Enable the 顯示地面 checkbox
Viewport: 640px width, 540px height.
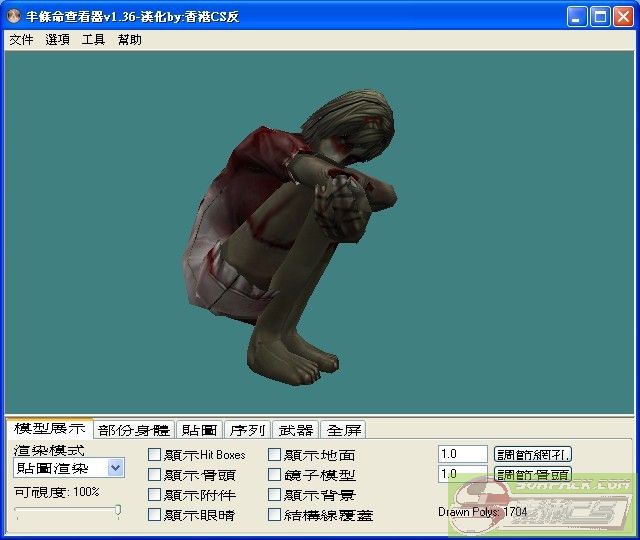(275, 455)
